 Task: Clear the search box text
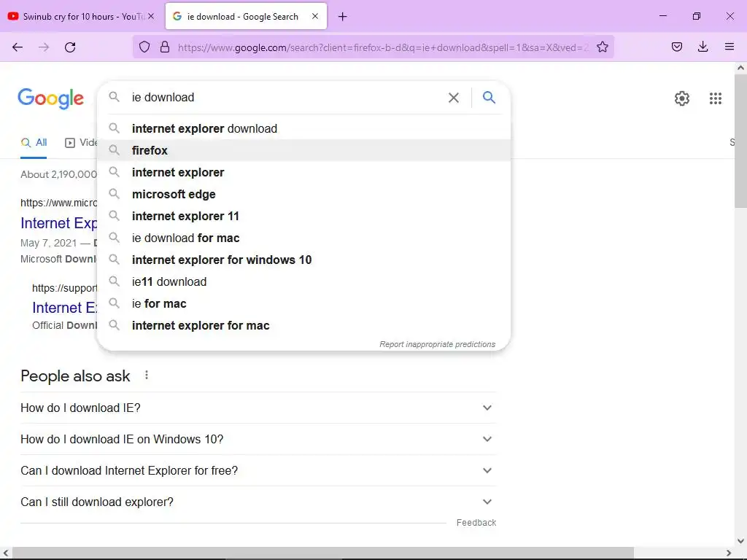pos(454,98)
